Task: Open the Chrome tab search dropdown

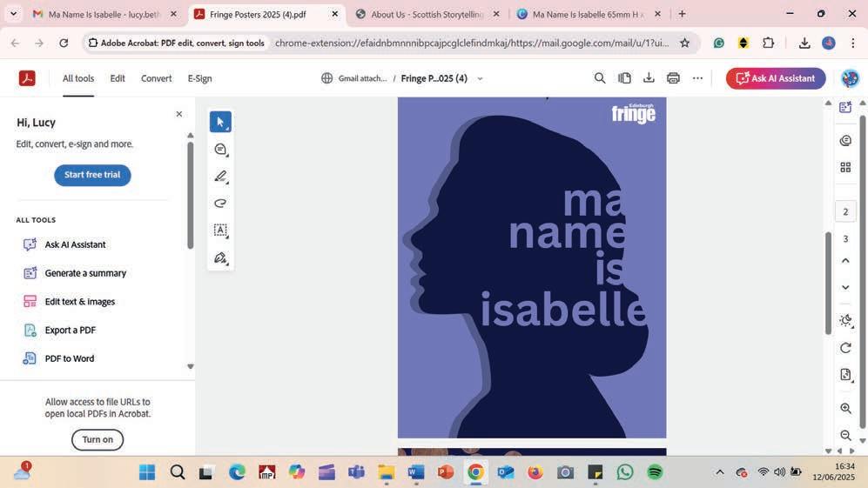Action: point(13,14)
